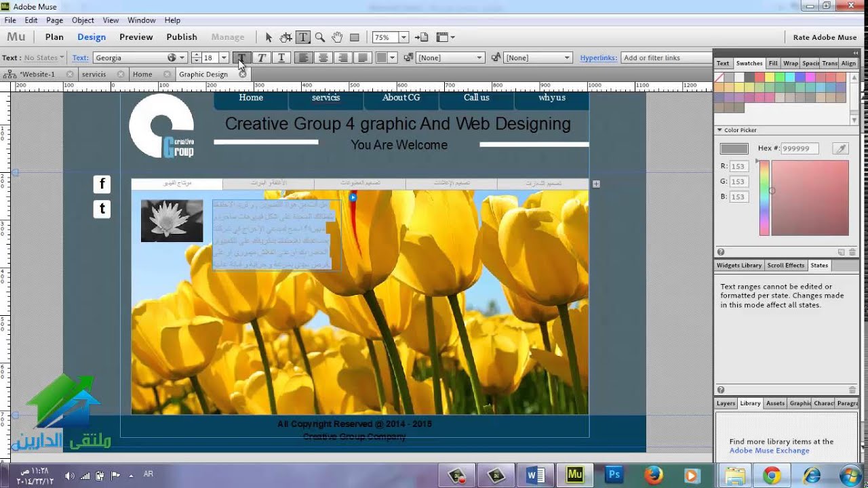Image resolution: width=868 pixels, height=488 pixels.
Task: Delete swatch using Swatches trash icon
Action: tap(852, 252)
